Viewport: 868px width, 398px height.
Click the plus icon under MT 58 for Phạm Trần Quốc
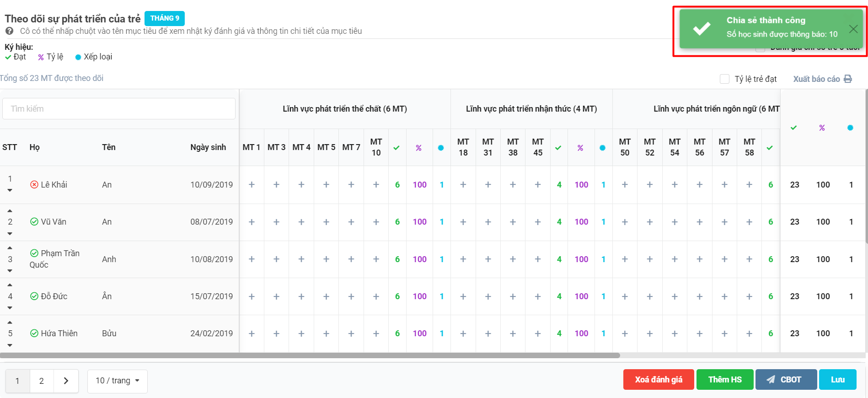tap(749, 259)
